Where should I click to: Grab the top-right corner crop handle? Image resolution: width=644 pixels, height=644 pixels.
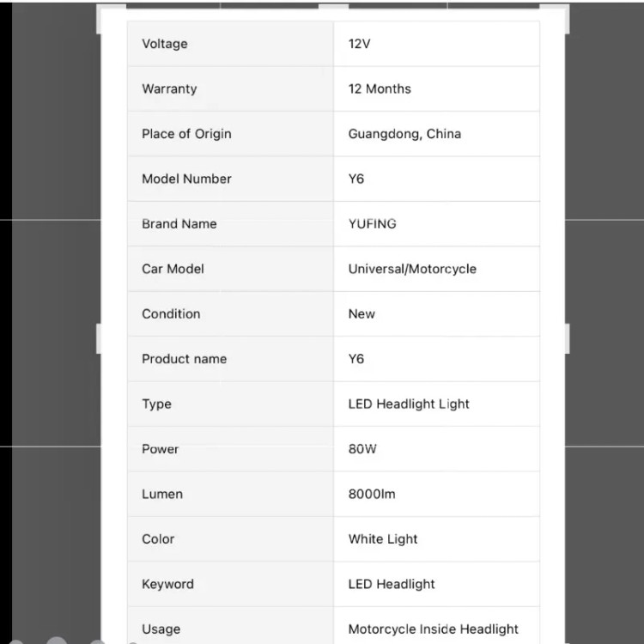click(x=564, y=12)
